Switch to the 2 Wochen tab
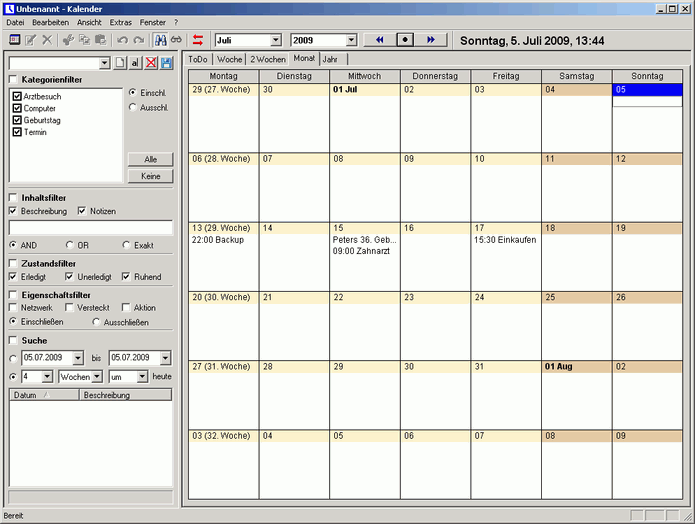The height and width of the screenshot is (524, 695). [x=268, y=59]
